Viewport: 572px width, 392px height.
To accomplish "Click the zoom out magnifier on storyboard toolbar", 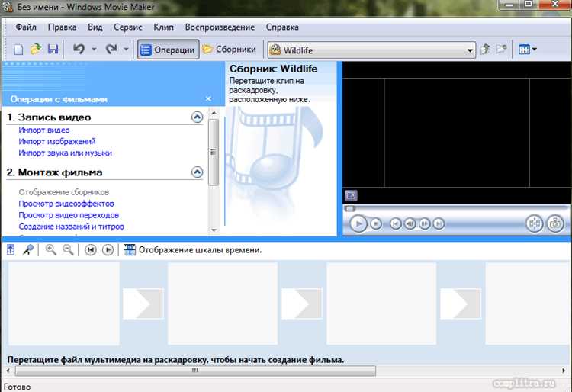I will point(68,250).
